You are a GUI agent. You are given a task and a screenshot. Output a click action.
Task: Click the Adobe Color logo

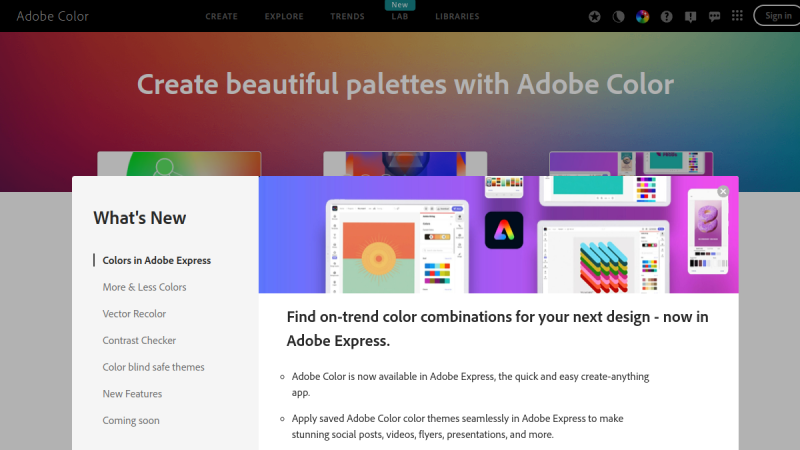pyautogui.click(x=52, y=16)
